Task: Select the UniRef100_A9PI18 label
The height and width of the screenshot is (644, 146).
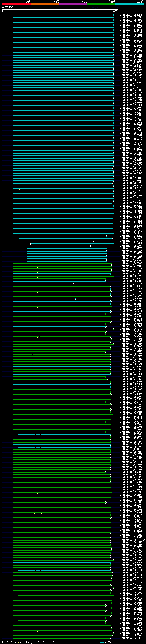Action: 131,50
